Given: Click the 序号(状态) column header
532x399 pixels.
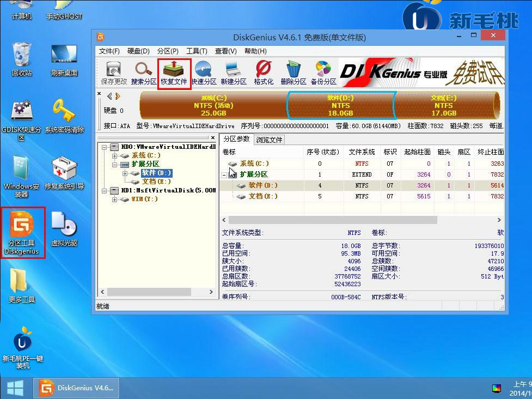Looking at the screenshot, I should tap(323, 152).
